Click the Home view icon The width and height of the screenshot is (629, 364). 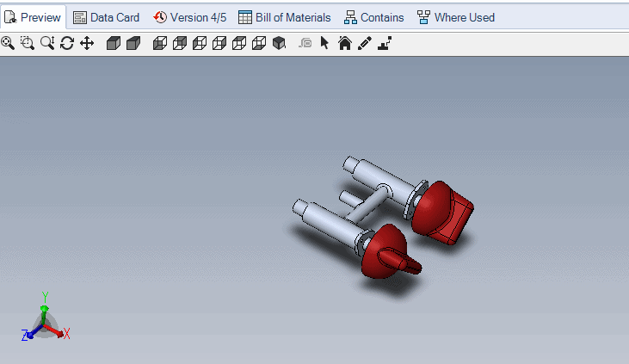coord(344,43)
